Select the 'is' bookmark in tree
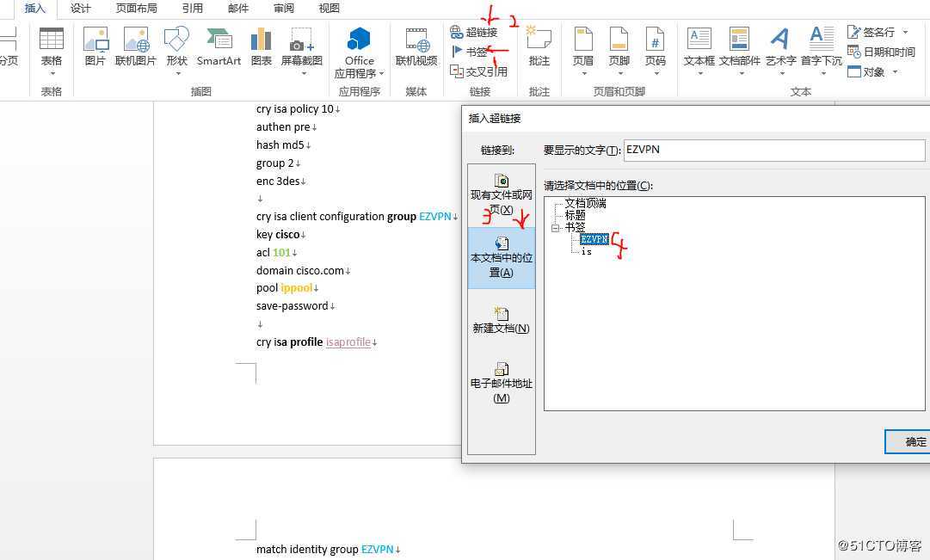Image resolution: width=930 pixels, height=560 pixels. 586,251
